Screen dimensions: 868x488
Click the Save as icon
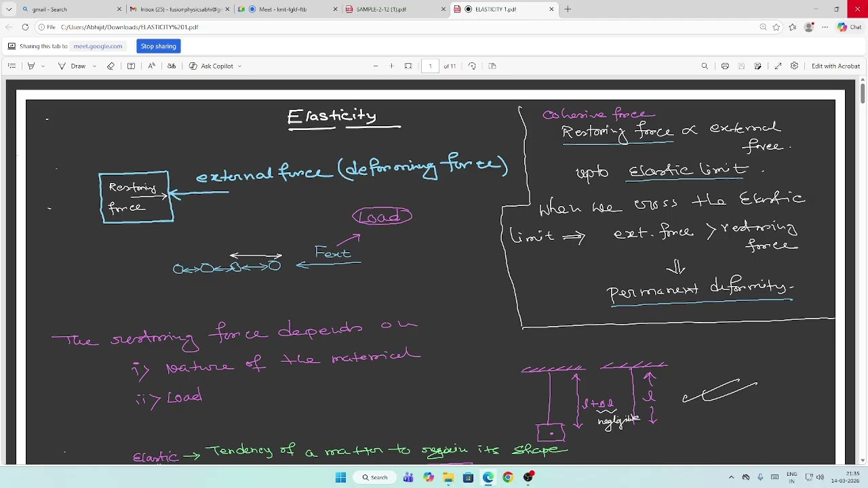[x=757, y=66]
